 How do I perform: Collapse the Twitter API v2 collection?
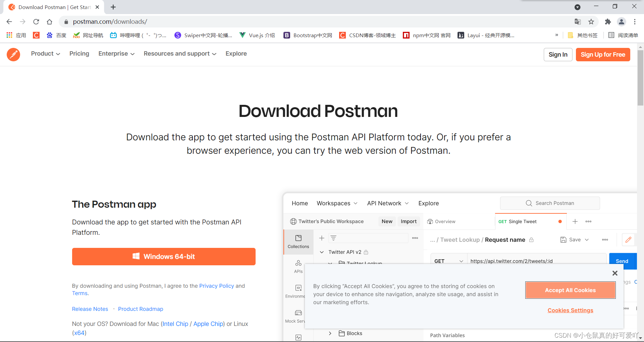tap(322, 252)
